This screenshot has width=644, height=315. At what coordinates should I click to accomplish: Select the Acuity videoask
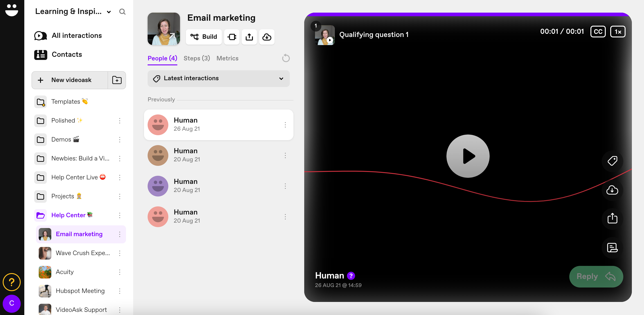56,272
